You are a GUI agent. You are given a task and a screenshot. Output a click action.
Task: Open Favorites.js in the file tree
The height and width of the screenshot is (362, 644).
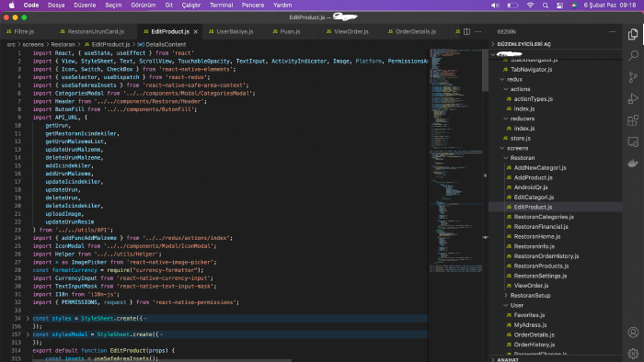(x=529, y=315)
